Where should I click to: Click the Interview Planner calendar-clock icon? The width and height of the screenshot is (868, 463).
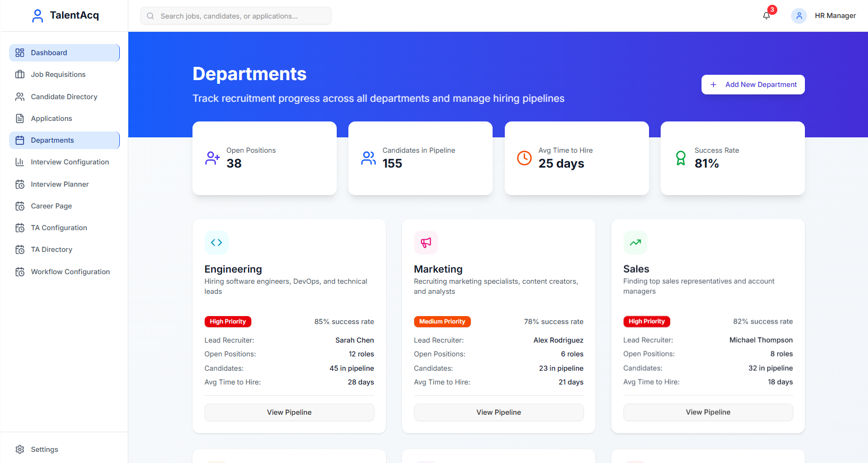pos(20,184)
